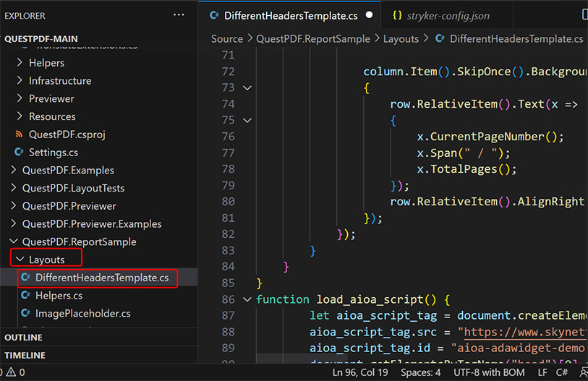Click the feedback icon in the status bar
This screenshot has height=381, width=588.
(x=583, y=372)
